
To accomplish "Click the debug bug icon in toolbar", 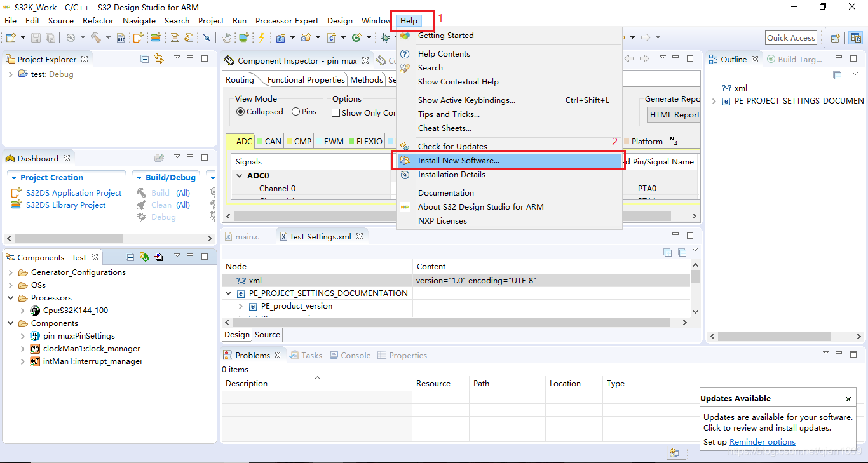I will (385, 38).
